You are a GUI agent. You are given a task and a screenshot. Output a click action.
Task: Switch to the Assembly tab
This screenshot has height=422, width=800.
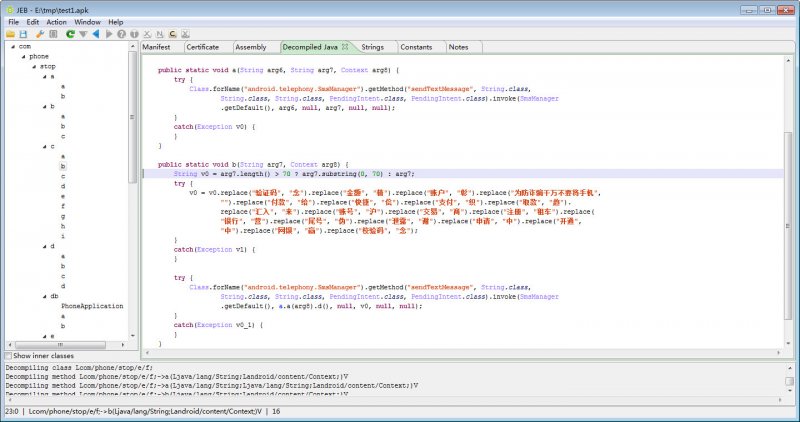click(x=251, y=47)
